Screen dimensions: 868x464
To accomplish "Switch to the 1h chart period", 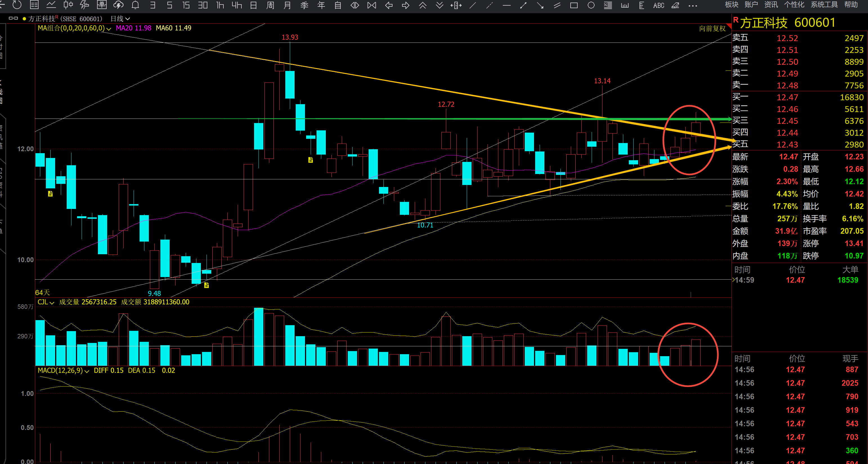I will click(220, 5).
